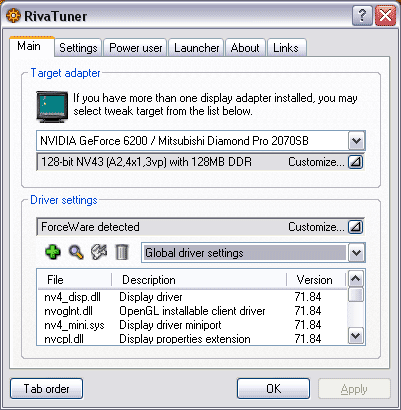Switch to the Settings tab
This screenshot has height=410, width=401.
78,48
